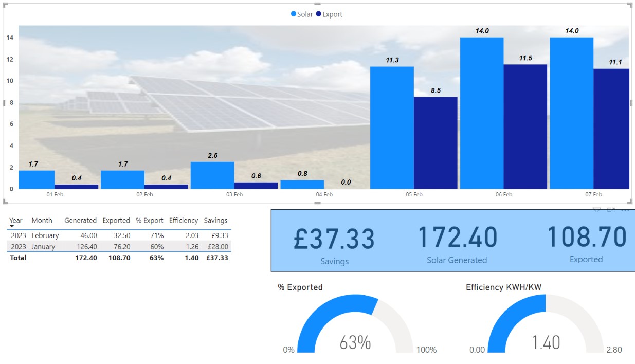The width and height of the screenshot is (635, 364).
Task: Click the 2.80 maximum gauge label
Action: coord(614,350)
